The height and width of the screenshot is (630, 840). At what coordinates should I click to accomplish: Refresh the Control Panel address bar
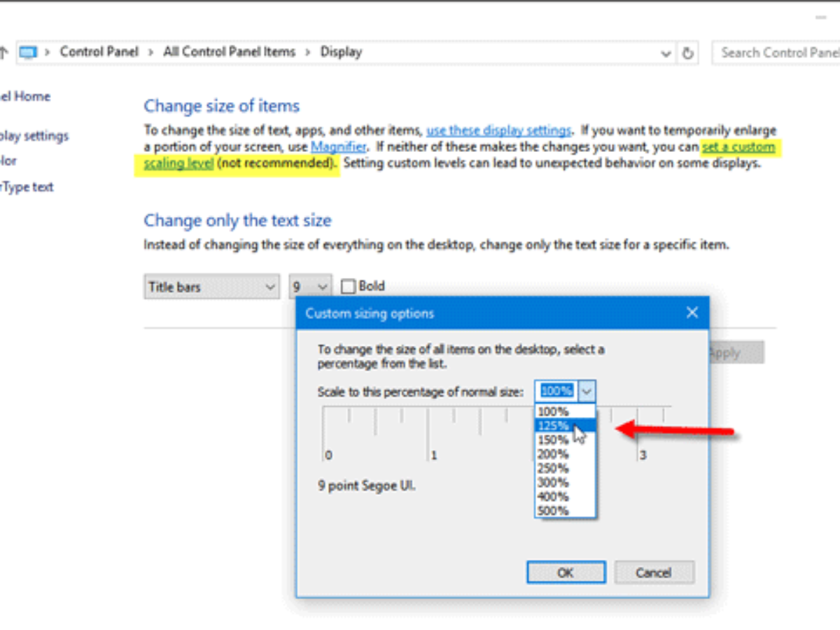688,52
